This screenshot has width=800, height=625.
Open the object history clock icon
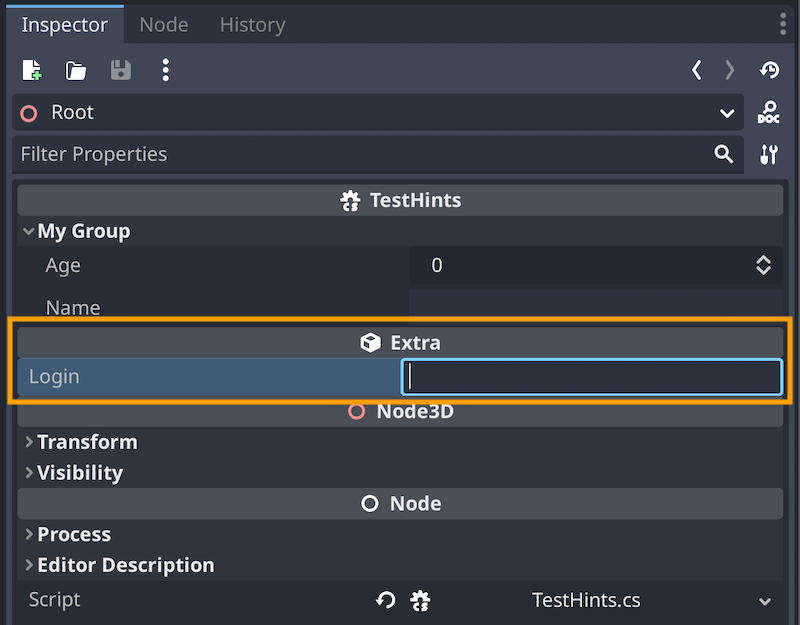pyautogui.click(x=769, y=70)
